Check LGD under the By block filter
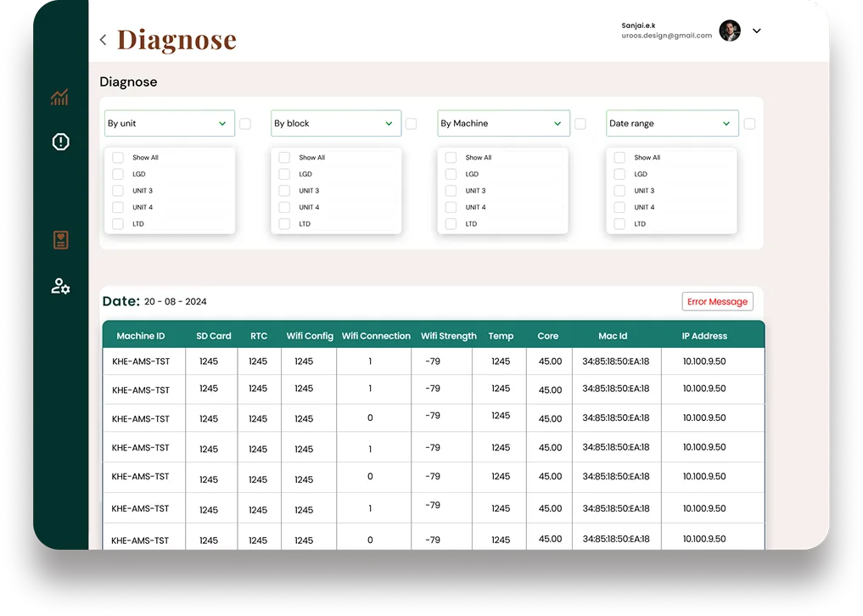The image size is (863, 616). tap(283, 174)
